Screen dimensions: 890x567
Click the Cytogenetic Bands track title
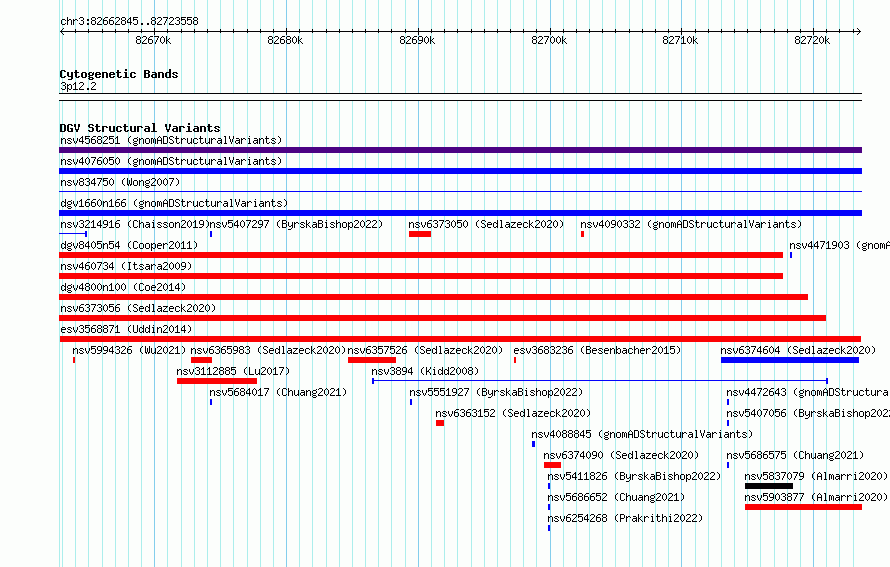tap(119, 74)
